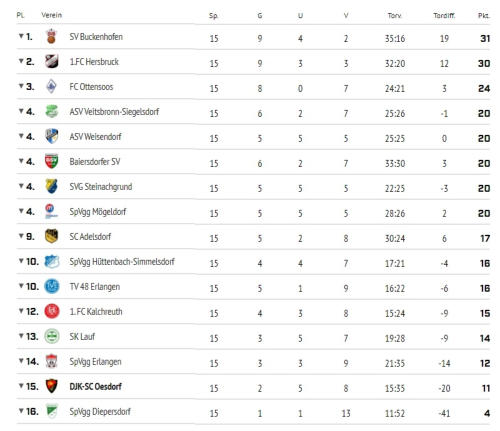Click the DJK-SC Oesdorf shield crest
The width and height of the screenshot is (500, 431).
51,386
